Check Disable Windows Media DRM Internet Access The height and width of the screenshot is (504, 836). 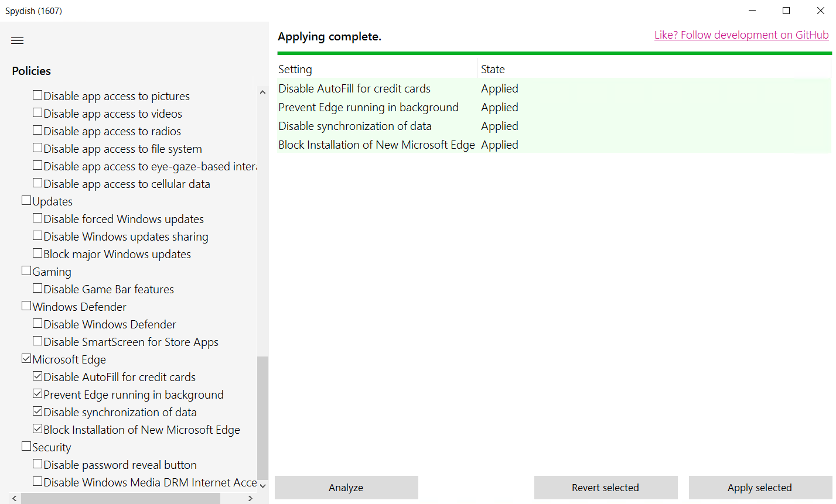(x=37, y=481)
